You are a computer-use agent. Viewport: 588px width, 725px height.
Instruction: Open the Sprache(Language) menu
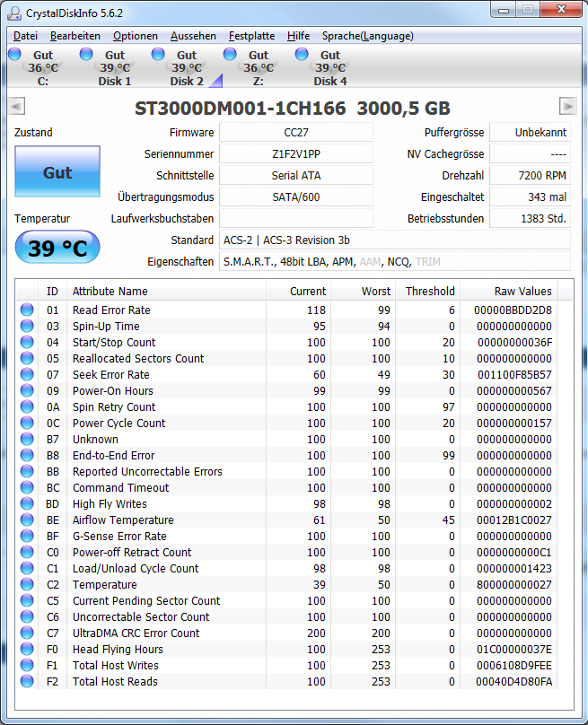tap(368, 36)
